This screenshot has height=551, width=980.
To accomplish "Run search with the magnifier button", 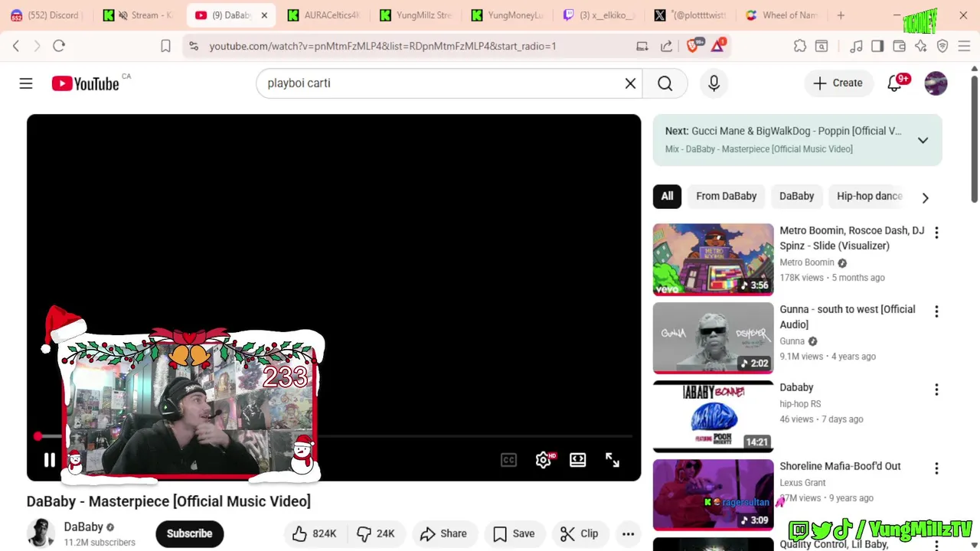I will point(665,83).
